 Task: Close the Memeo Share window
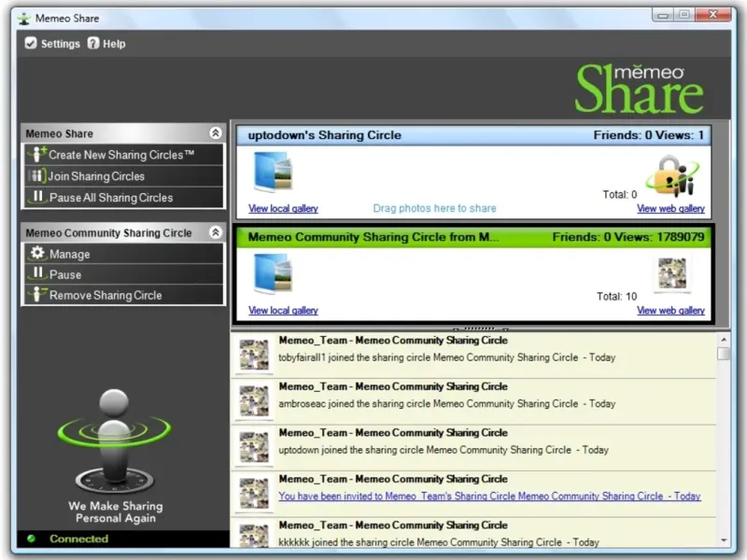coord(713,15)
